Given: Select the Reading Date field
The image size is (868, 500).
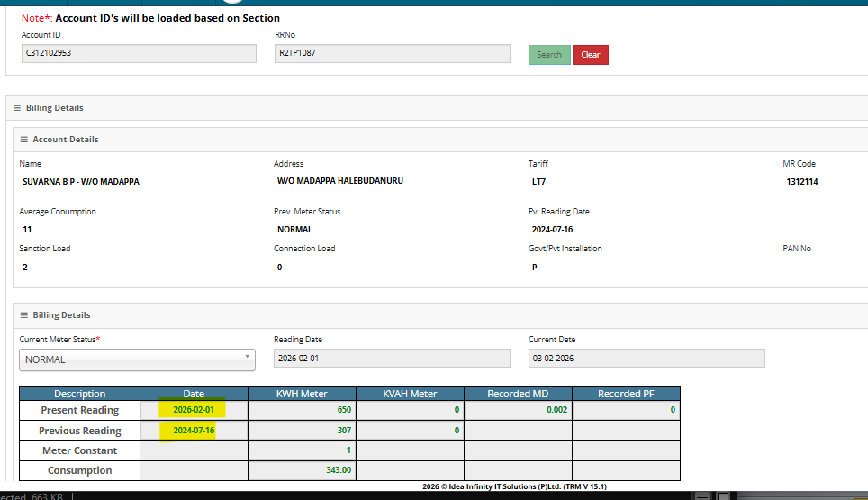Looking at the screenshot, I should (x=392, y=359).
